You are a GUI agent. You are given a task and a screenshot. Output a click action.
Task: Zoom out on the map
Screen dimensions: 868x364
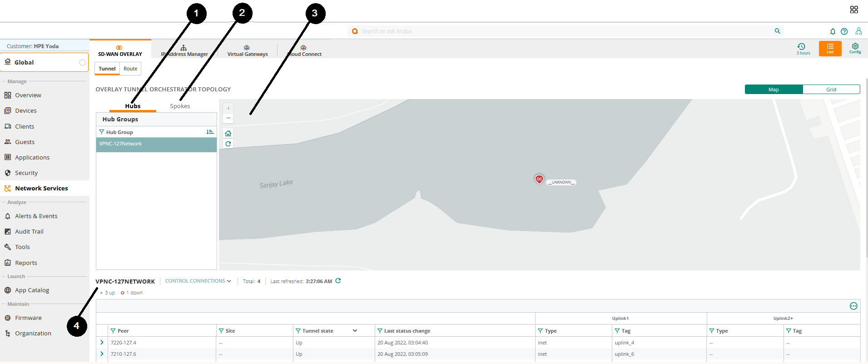(x=228, y=118)
